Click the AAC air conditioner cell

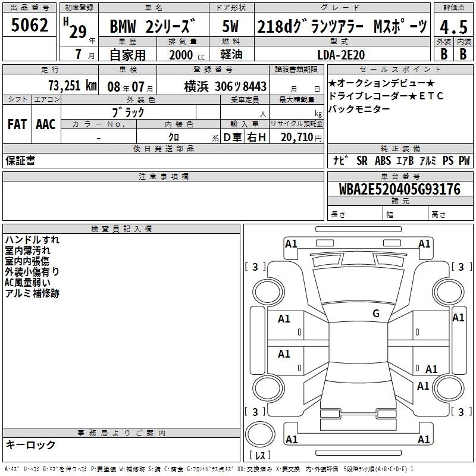(x=45, y=124)
